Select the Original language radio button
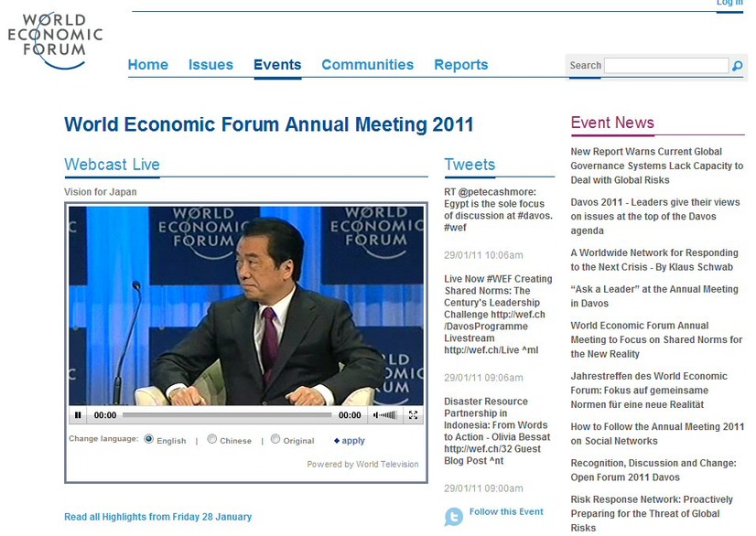 [275, 439]
